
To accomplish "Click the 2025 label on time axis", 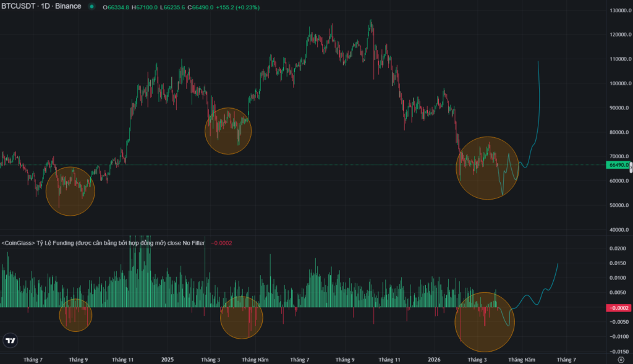I will pos(167,359).
